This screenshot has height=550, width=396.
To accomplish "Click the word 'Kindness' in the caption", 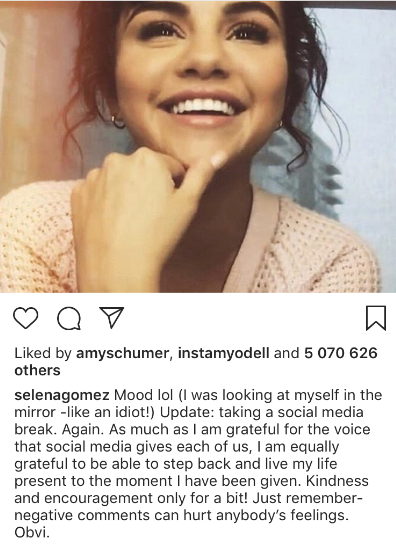I will pyautogui.click(x=337, y=481).
